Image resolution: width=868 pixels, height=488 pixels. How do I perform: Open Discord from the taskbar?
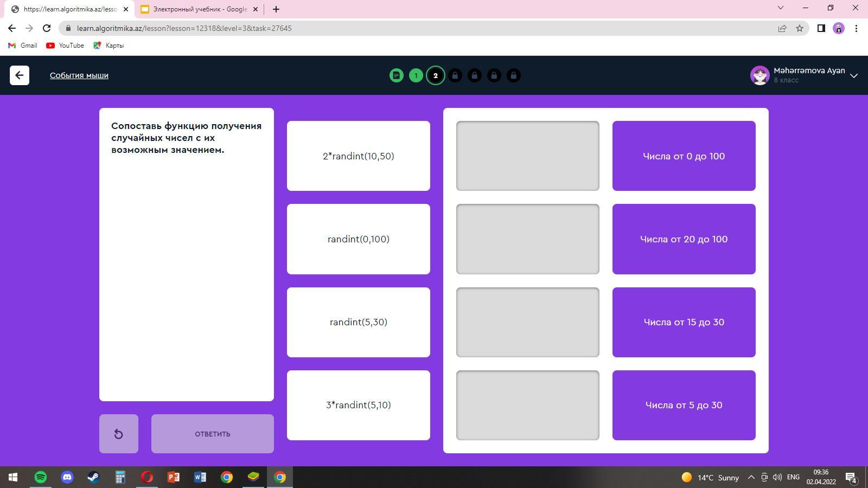[67, 477]
